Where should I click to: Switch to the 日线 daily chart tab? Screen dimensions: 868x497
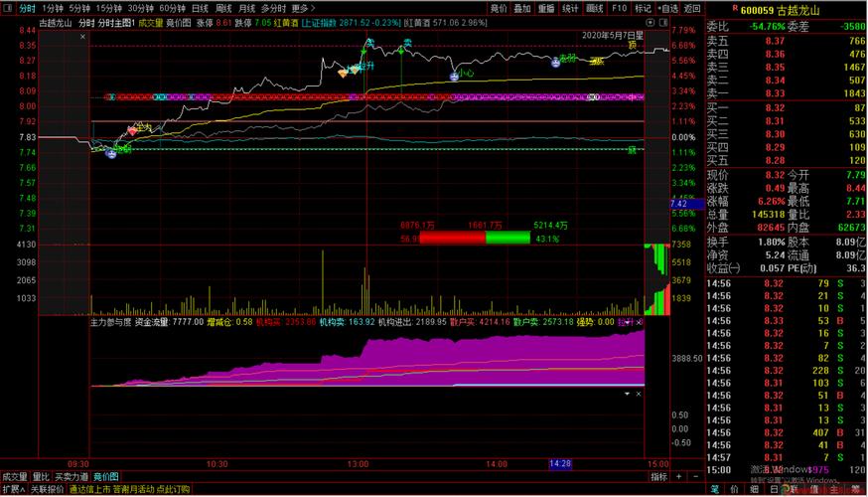click(x=200, y=8)
